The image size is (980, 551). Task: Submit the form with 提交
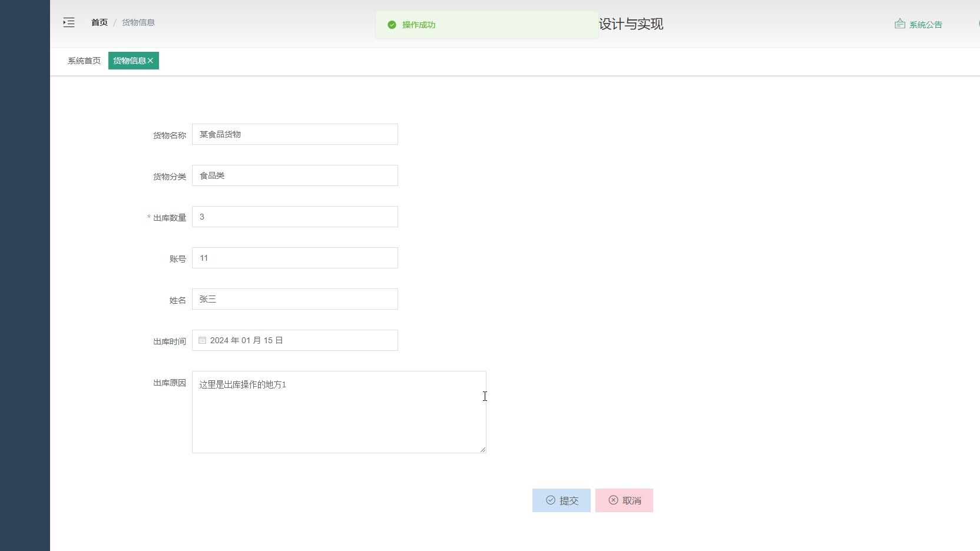pyautogui.click(x=561, y=500)
